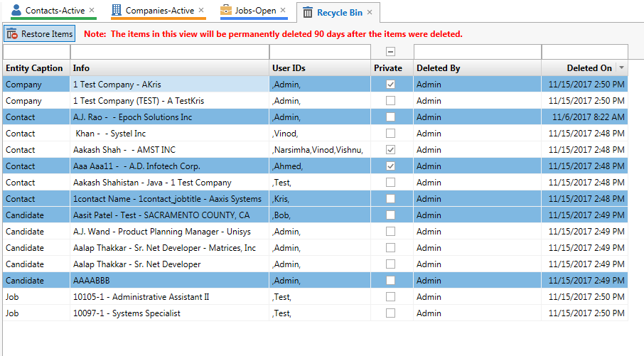Check Private for A.J. Rao contact
This screenshot has height=356, width=644.
pos(390,117)
